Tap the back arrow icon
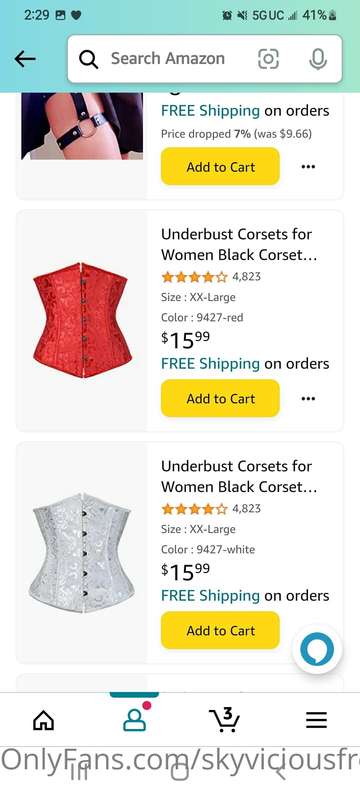 [25, 59]
